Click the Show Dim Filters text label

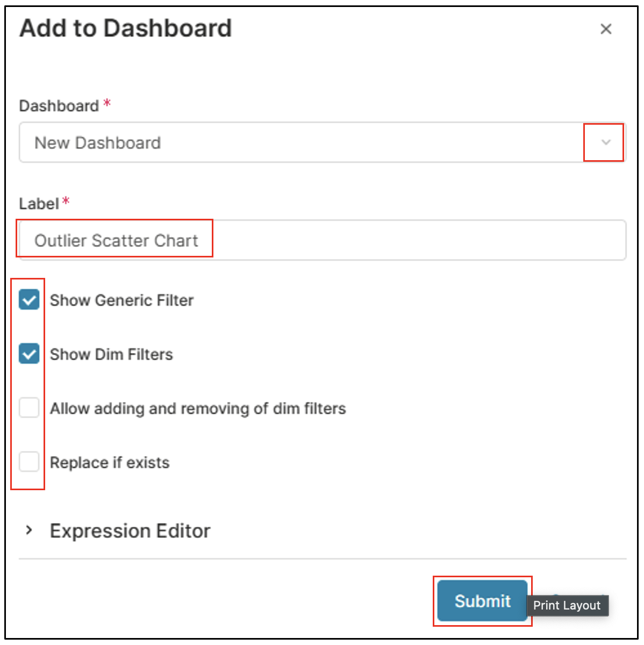(x=111, y=355)
